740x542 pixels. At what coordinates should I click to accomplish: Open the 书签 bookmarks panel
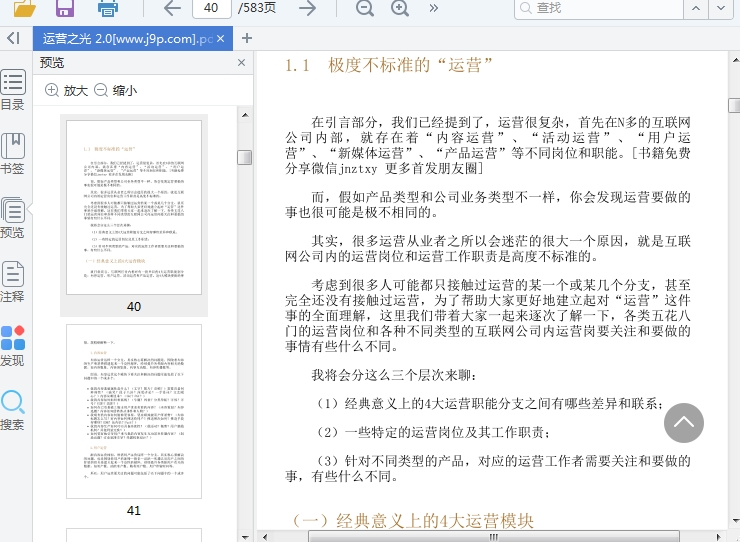click(13, 154)
